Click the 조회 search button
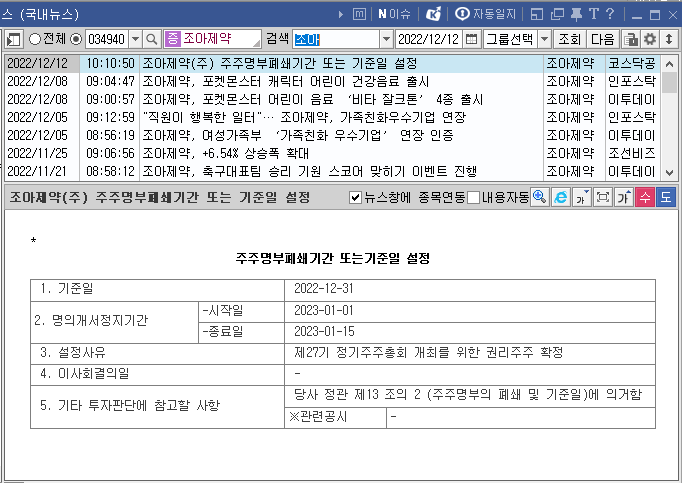Image resolution: width=682 pixels, height=483 pixels. coord(570,40)
